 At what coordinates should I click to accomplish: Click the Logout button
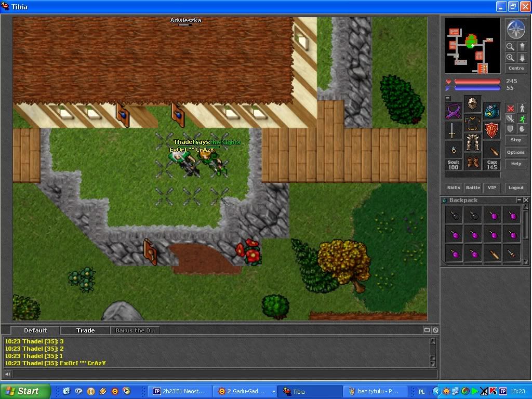pyautogui.click(x=516, y=188)
